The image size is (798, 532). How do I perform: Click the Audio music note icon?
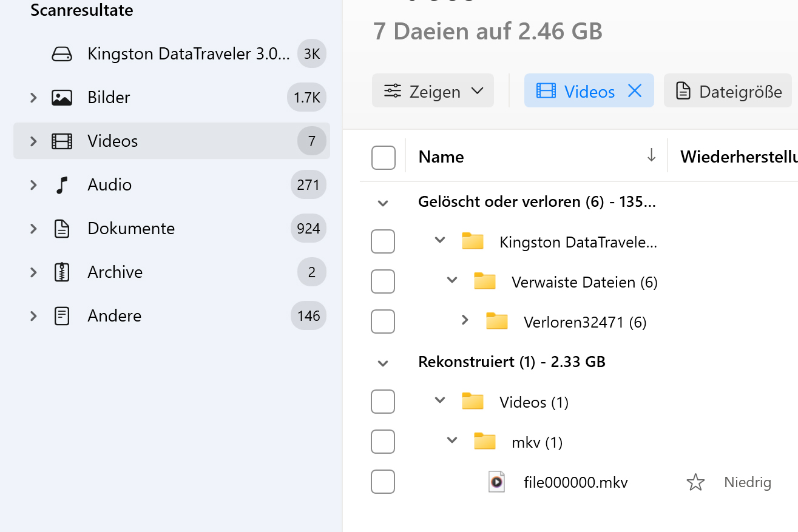click(62, 185)
